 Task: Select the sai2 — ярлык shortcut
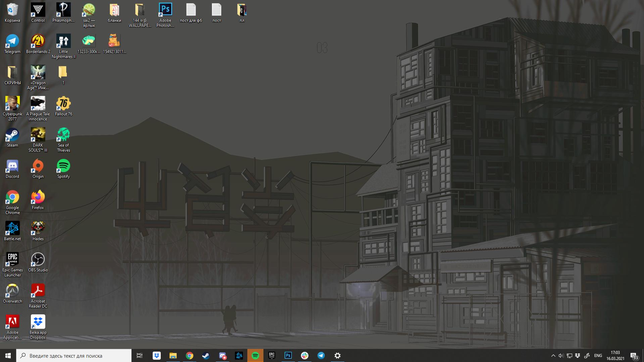(89, 15)
